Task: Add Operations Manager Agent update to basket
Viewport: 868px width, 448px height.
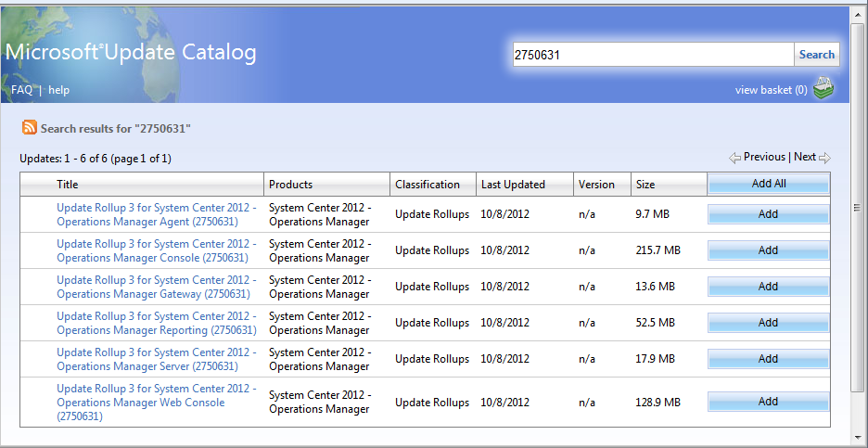Action: [x=768, y=214]
